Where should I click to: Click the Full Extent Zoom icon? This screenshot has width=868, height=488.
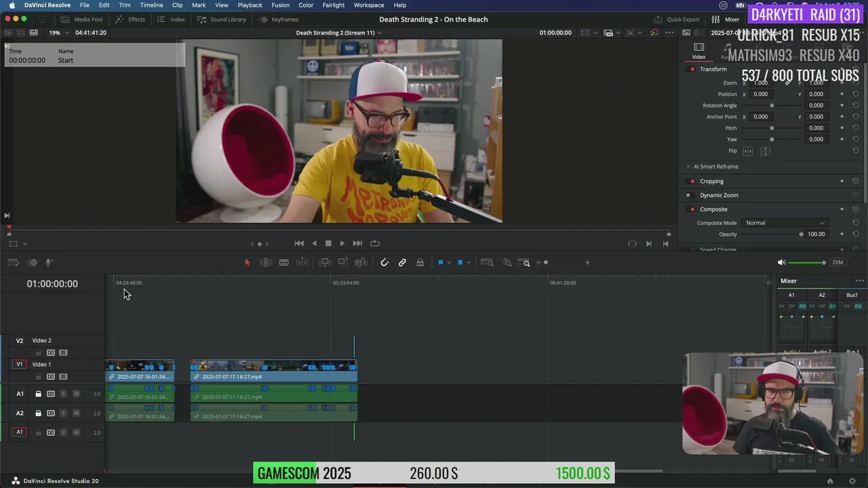click(x=487, y=262)
